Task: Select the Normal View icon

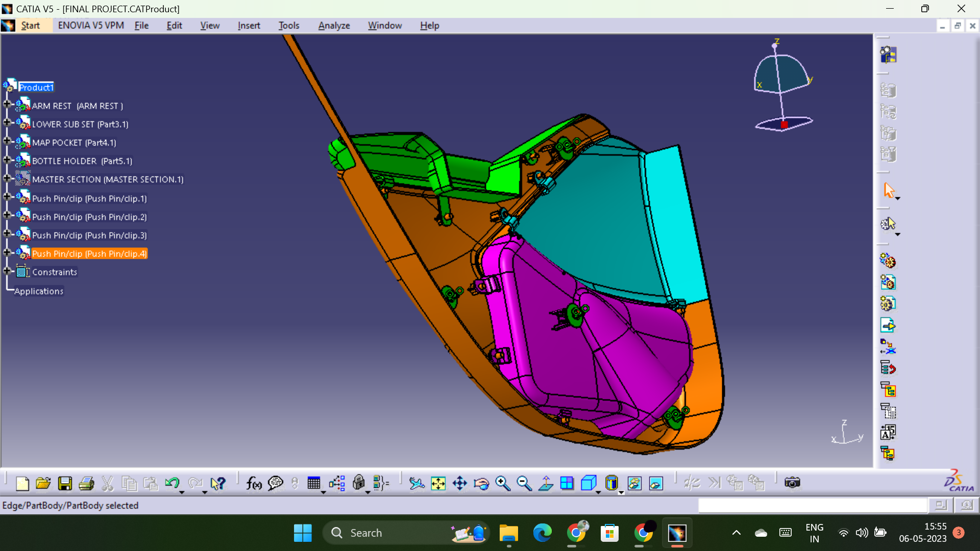Action: (x=546, y=483)
